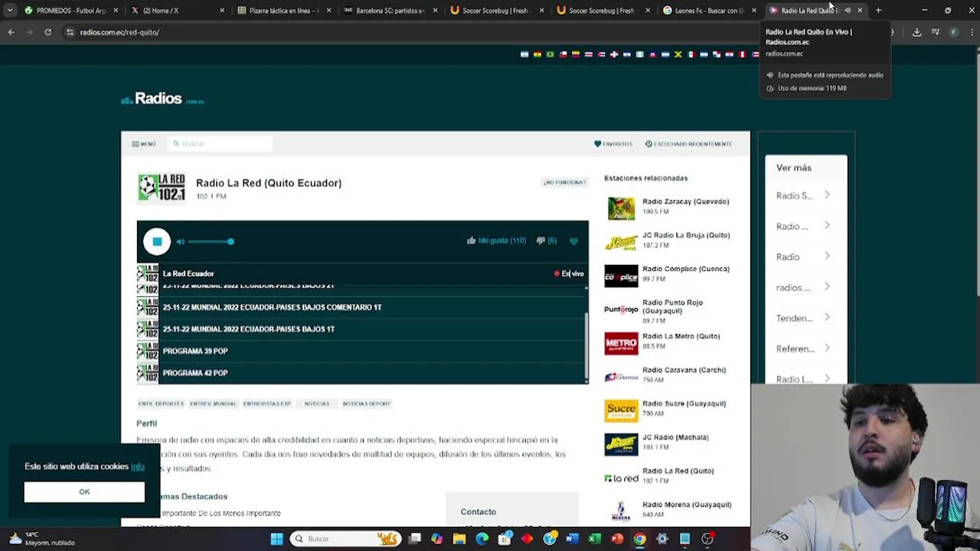
Task: Click the Me gusta thumbs-up icon
Action: click(471, 240)
